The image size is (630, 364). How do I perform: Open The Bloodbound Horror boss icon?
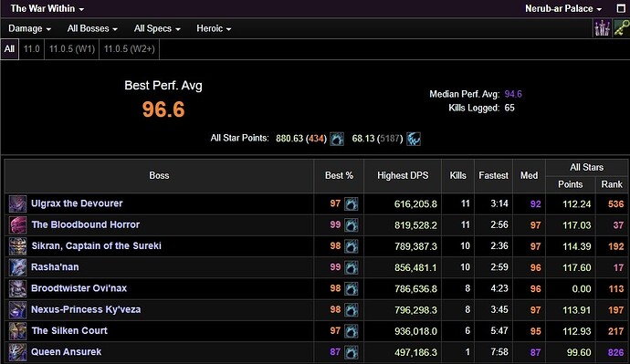17,225
